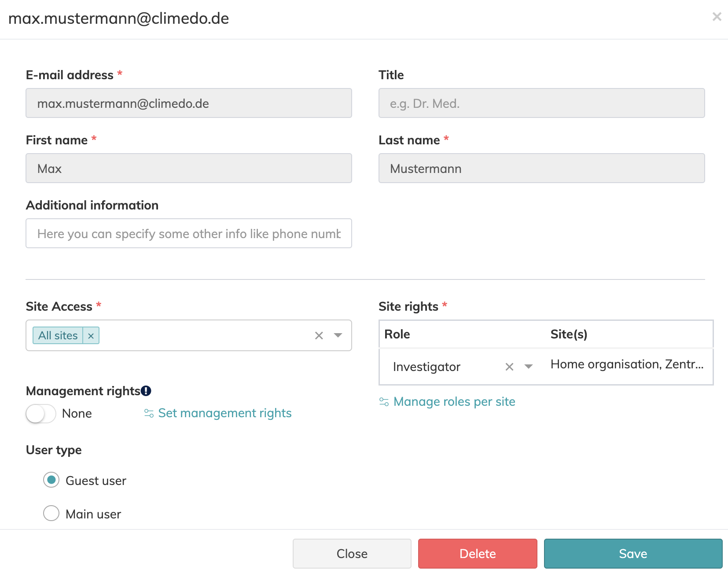This screenshot has height=573, width=728.
Task: Clear all Site Access selections
Action: [319, 336]
